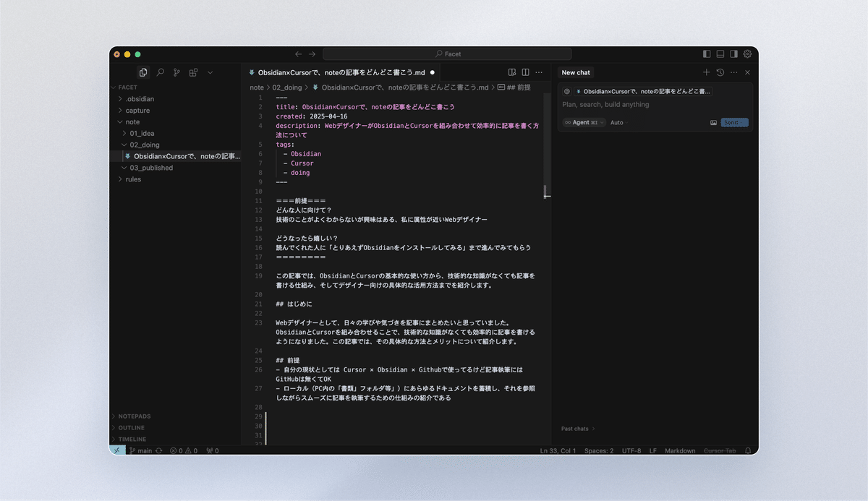Viewport: 868px width, 501px height.
Task: Toggle the panel layout visibility
Action: (720, 53)
